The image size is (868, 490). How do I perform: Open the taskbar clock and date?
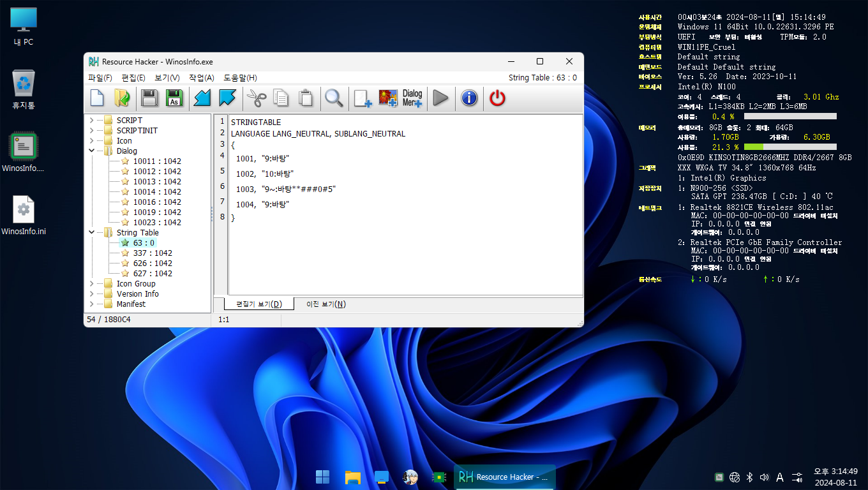point(835,477)
